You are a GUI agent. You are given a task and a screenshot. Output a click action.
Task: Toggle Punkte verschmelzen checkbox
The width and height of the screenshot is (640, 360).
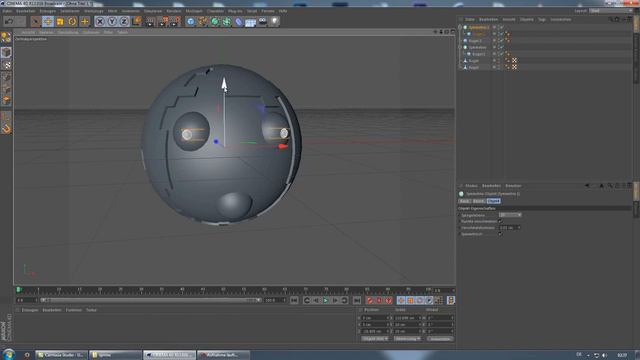pos(500,221)
